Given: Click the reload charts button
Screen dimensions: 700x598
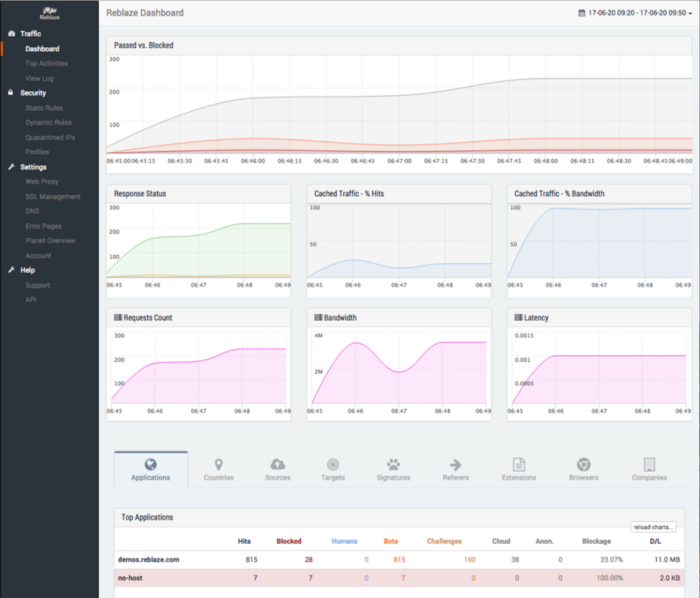Looking at the screenshot, I should pos(653,527).
